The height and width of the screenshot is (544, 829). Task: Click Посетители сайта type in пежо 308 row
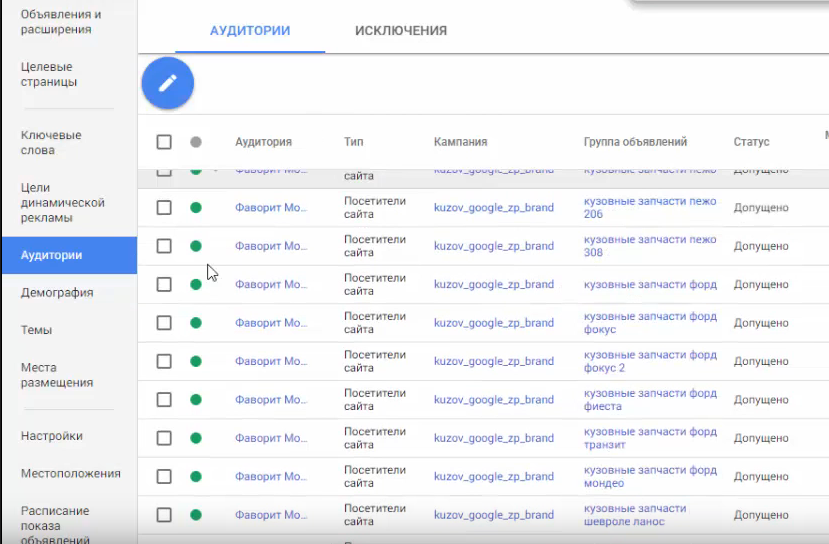[375, 246]
